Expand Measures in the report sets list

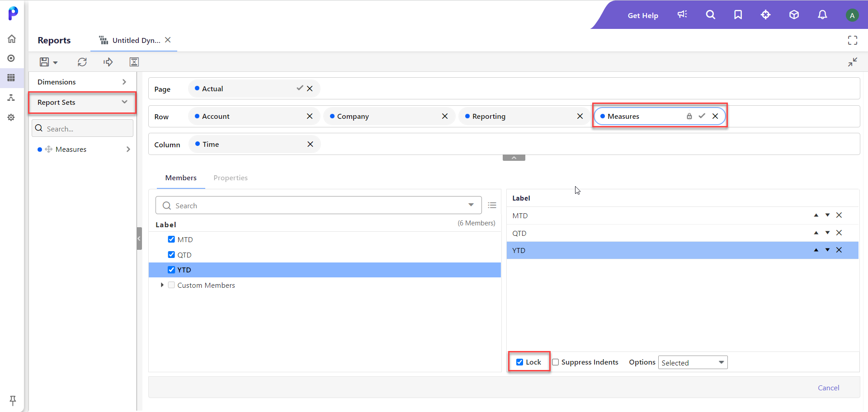128,149
